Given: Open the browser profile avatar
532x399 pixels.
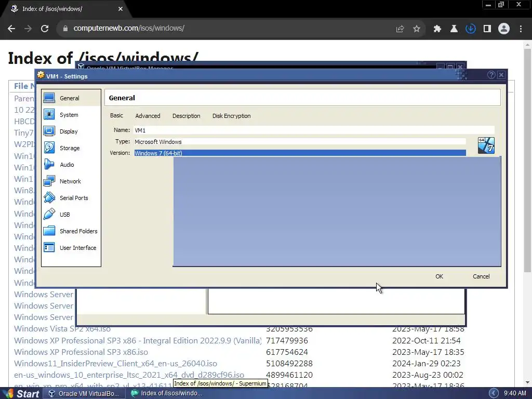Looking at the screenshot, I should pyautogui.click(x=504, y=29).
